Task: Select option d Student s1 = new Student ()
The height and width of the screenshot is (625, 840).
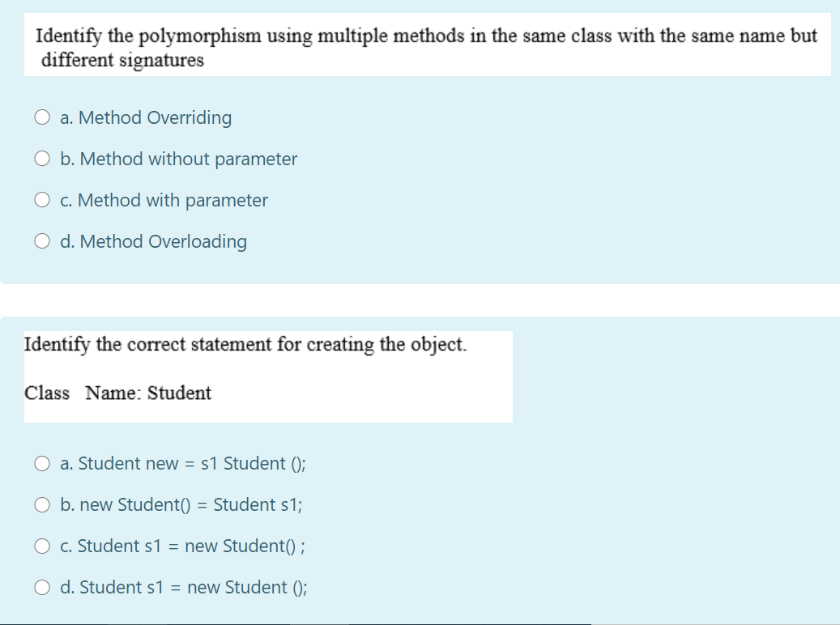Action: (42, 587)
